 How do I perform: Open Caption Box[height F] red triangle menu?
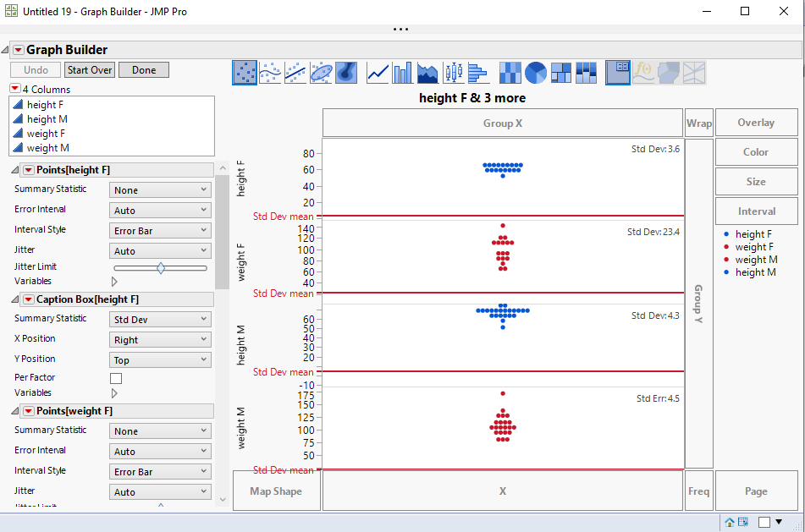click(29, 299)
